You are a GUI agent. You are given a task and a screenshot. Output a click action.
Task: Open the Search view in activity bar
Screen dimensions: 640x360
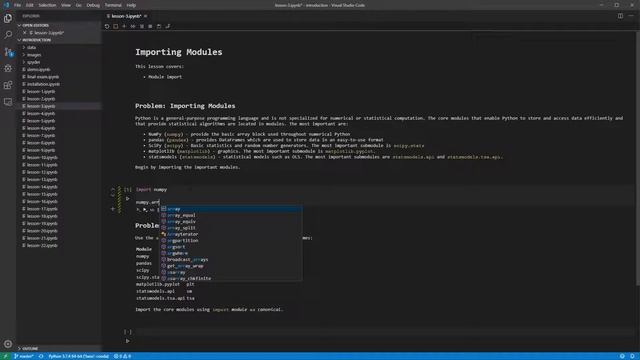[8, 35]
